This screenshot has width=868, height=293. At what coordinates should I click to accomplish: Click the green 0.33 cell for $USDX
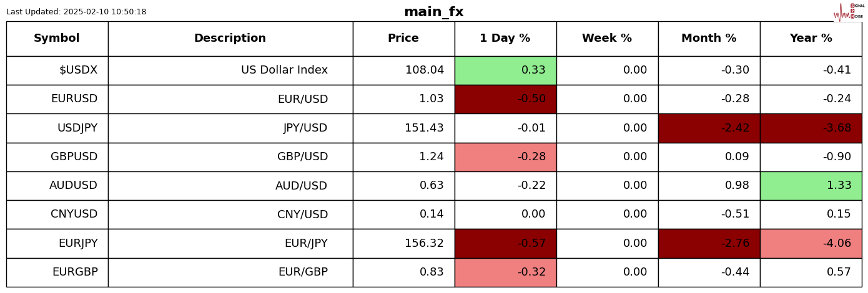pyautogui.click(x=505, y=70)
